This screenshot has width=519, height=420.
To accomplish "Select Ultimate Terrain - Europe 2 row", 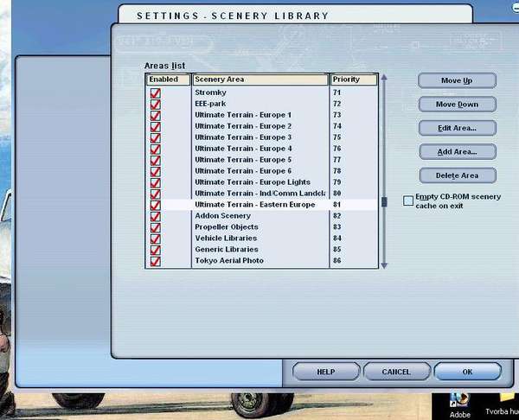I will pyautogui.click(x=261, y=126).
